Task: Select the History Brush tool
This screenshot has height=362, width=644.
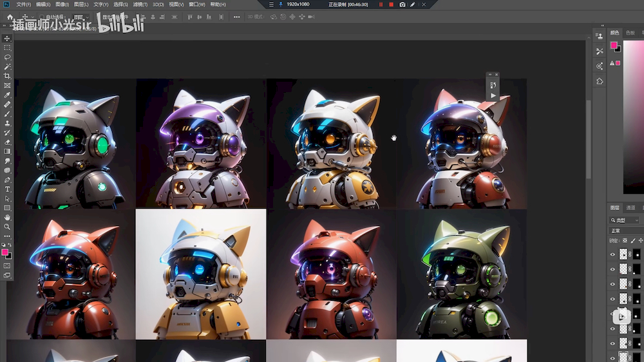Action: [7, 133]
